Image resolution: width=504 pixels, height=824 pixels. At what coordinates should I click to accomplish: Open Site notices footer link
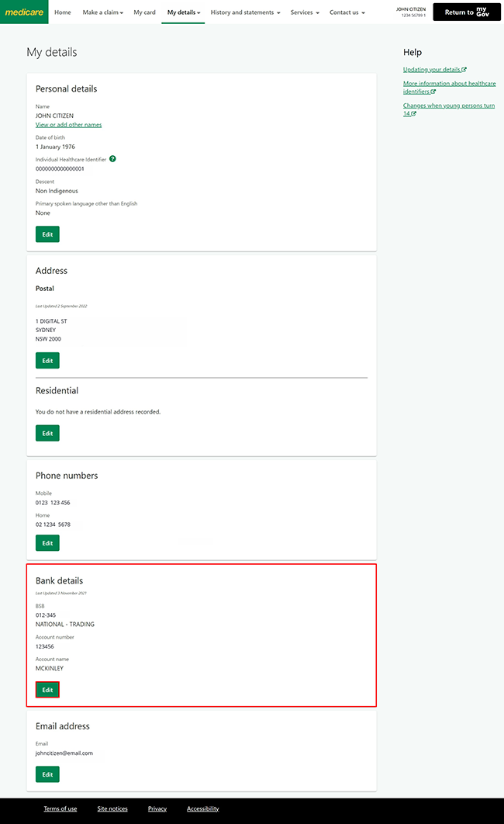112,808
